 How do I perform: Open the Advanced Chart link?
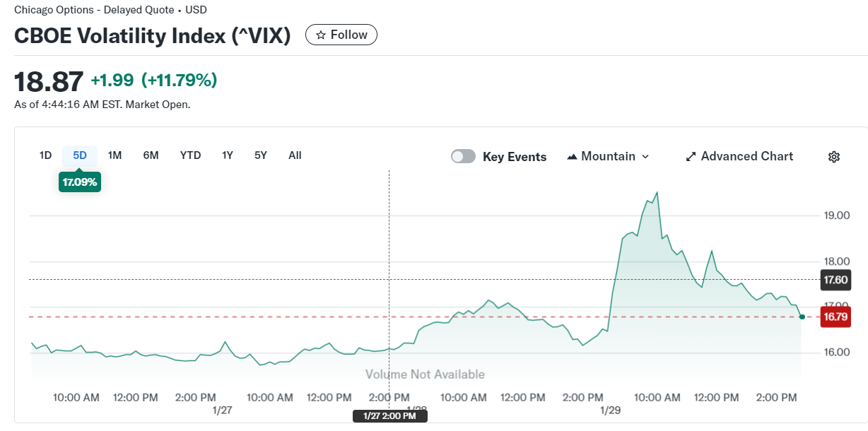coord(746,157)
